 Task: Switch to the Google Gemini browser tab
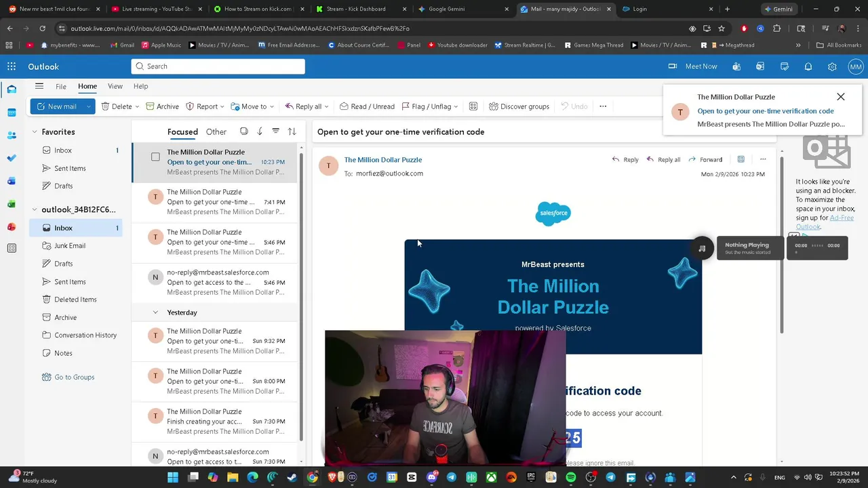tap(463, 9)
